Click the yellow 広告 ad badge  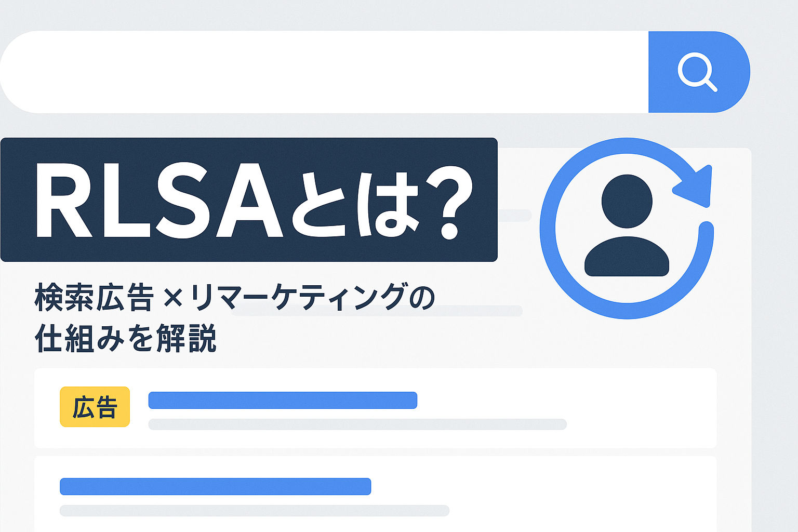click(x=95, y=407)
